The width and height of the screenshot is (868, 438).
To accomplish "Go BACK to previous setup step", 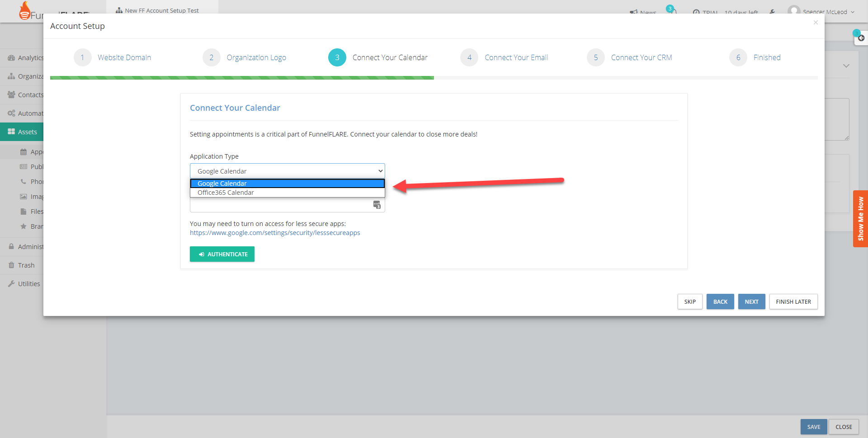I will [720, 301].
